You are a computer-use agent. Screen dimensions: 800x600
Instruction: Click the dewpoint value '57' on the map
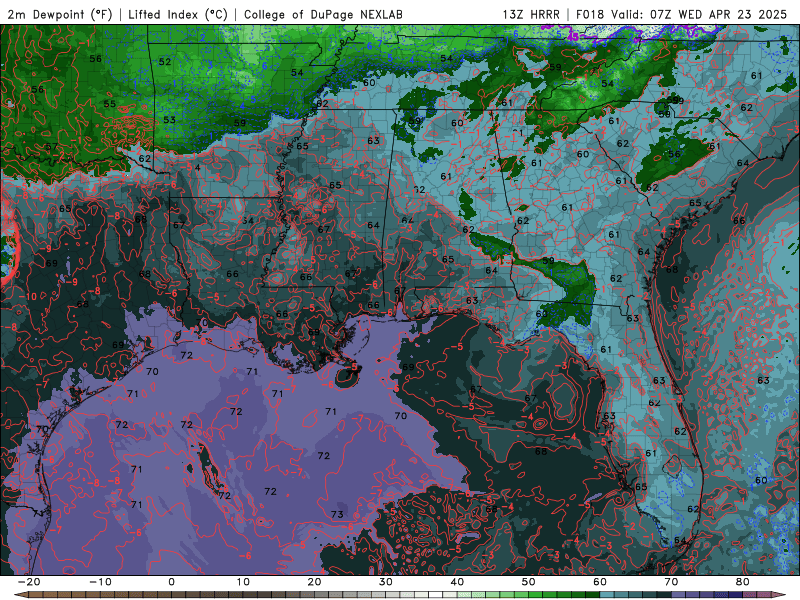pos(52,147)
